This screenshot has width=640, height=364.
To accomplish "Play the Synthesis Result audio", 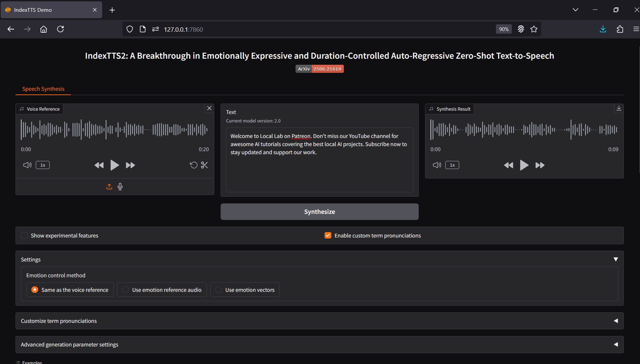I will click(524, 165).
